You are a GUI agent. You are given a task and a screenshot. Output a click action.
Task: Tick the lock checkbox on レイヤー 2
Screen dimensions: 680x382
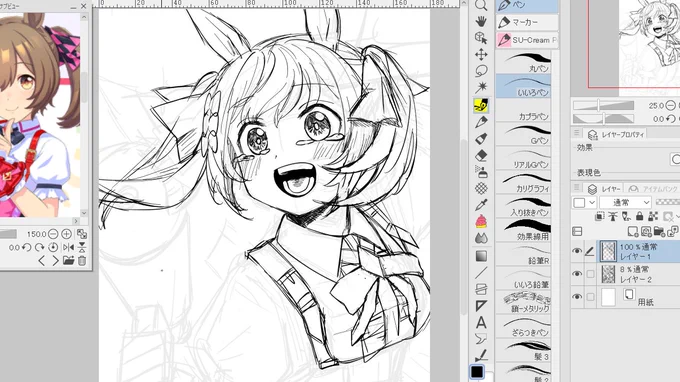[590, 274]
